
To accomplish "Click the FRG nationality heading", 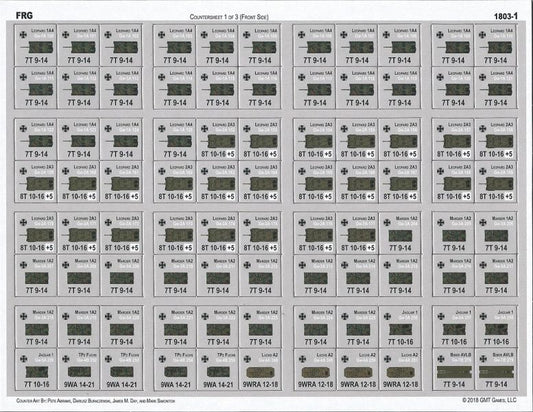I will (x=24, y=16).
